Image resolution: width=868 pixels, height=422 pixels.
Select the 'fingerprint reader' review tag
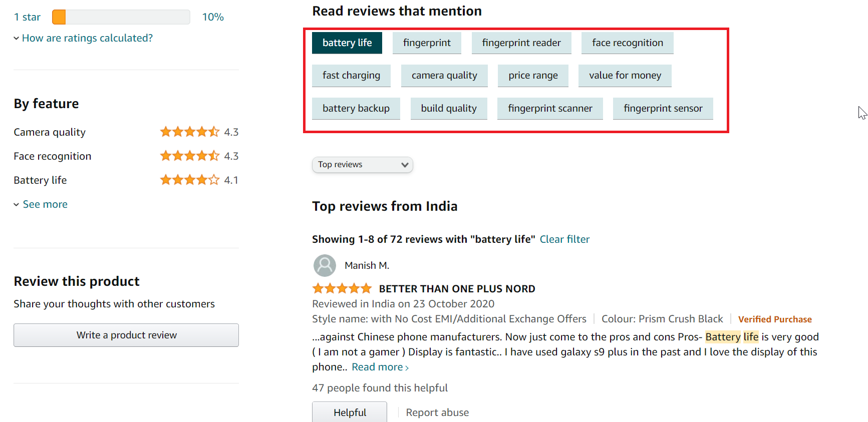521,43
